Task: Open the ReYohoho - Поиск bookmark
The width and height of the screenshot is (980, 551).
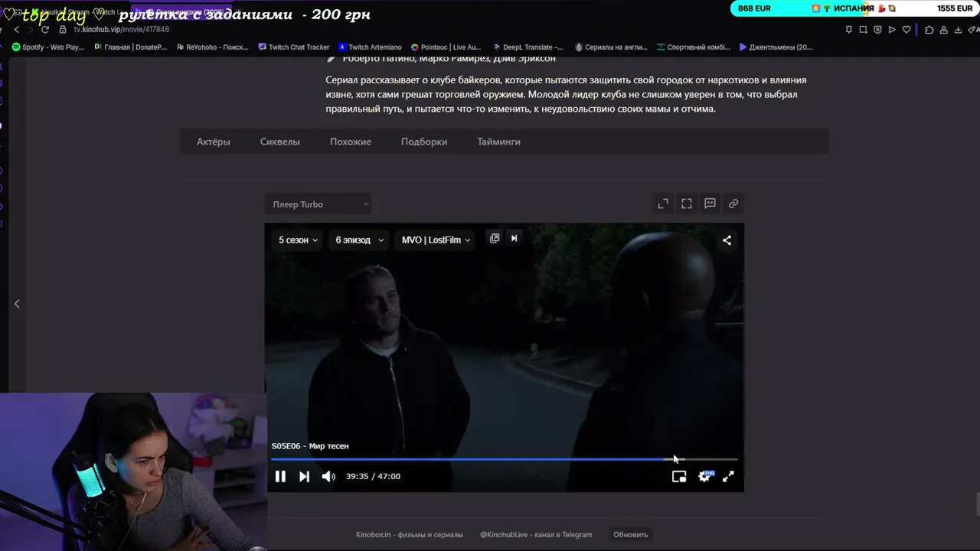Action: pyautogui.click(x=213, y=47)
